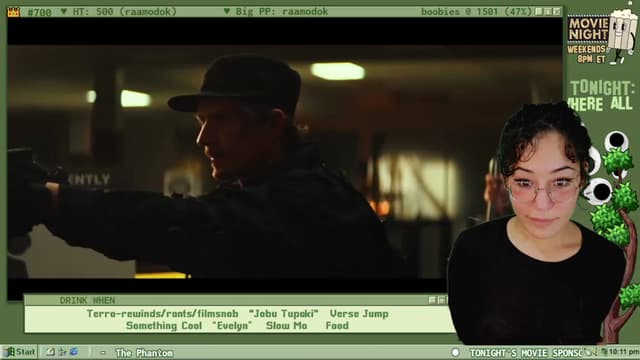Image resolution: width=640 pixels, height=360 pixels.
Task: Click the small icon in the video window title bar
Action: [13, 12]
